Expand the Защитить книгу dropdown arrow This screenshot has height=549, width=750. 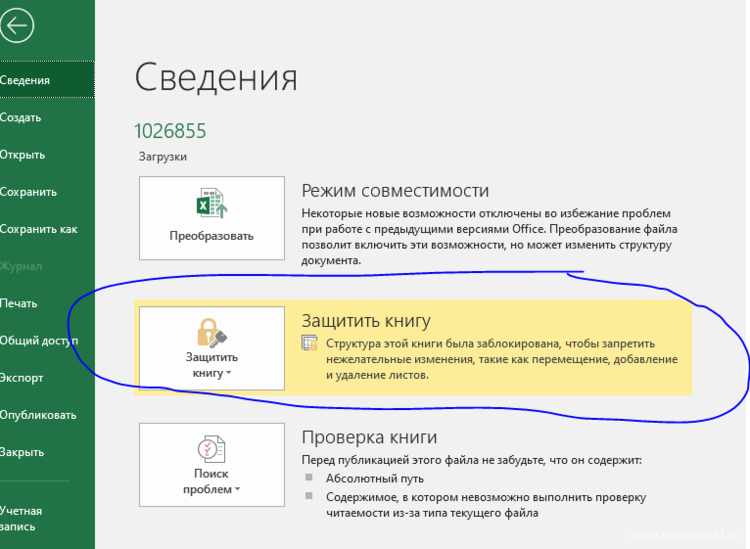tap(229, 373)
